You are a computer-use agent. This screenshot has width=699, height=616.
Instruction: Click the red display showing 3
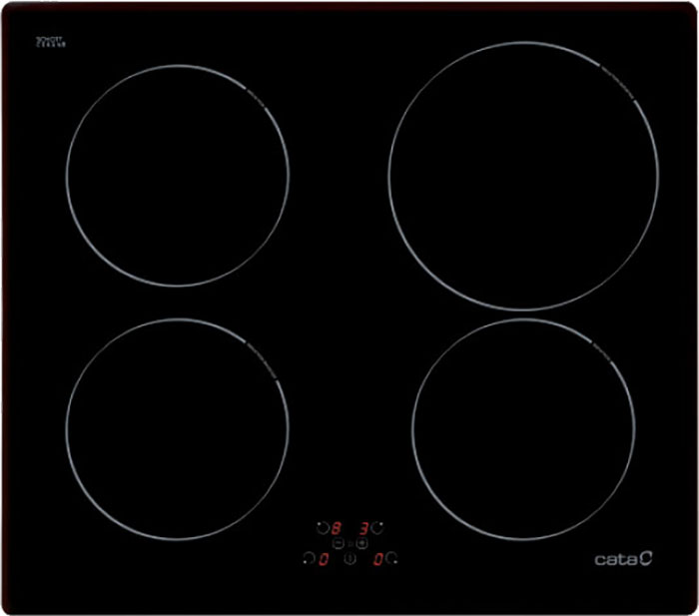click(364, 527)
